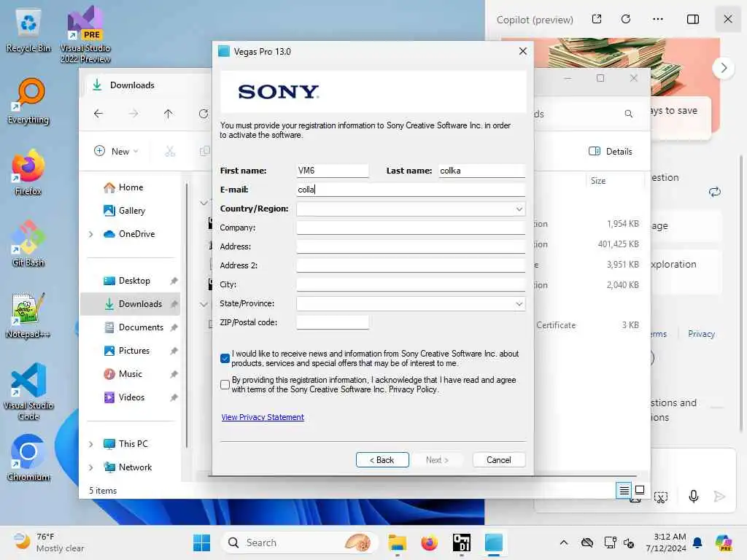Viewport: 747px width, 560px height.
Task: Switch Explorer to details list view
Action: tap(624, 490)
